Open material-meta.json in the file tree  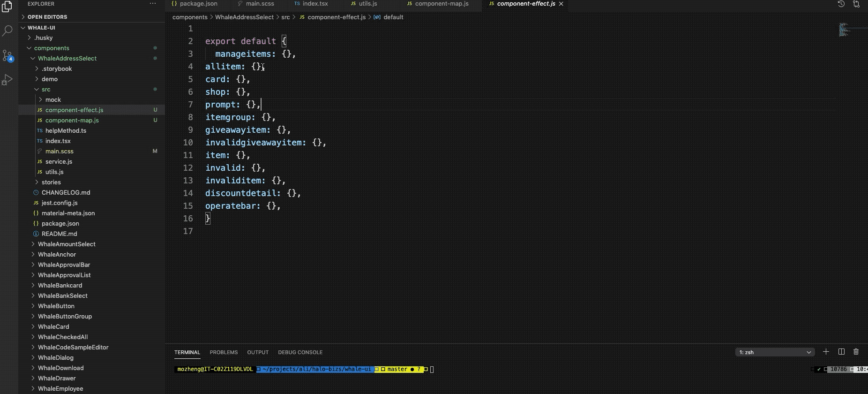91,213
